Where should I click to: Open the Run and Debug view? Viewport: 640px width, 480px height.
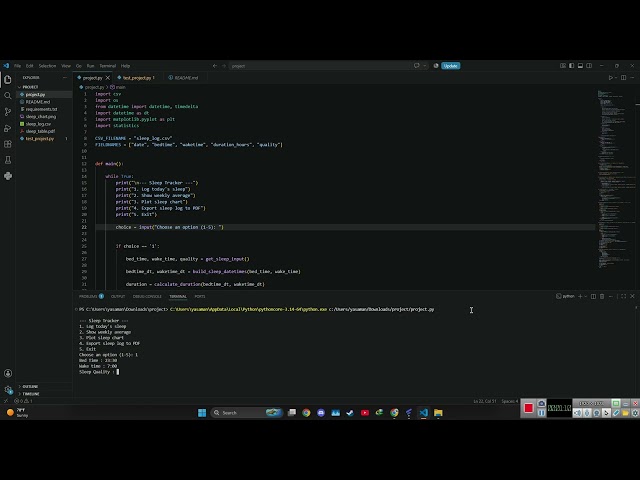point(8,128)
